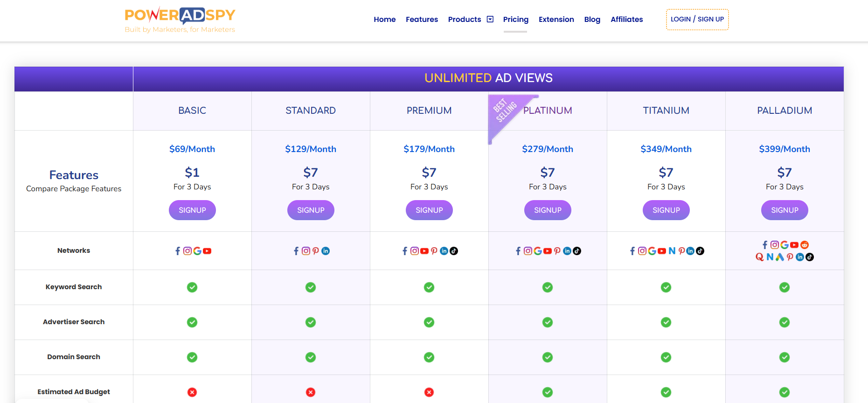Sign up for the Palladium plan
Viewport: 868px width, 403px height.
785,210
